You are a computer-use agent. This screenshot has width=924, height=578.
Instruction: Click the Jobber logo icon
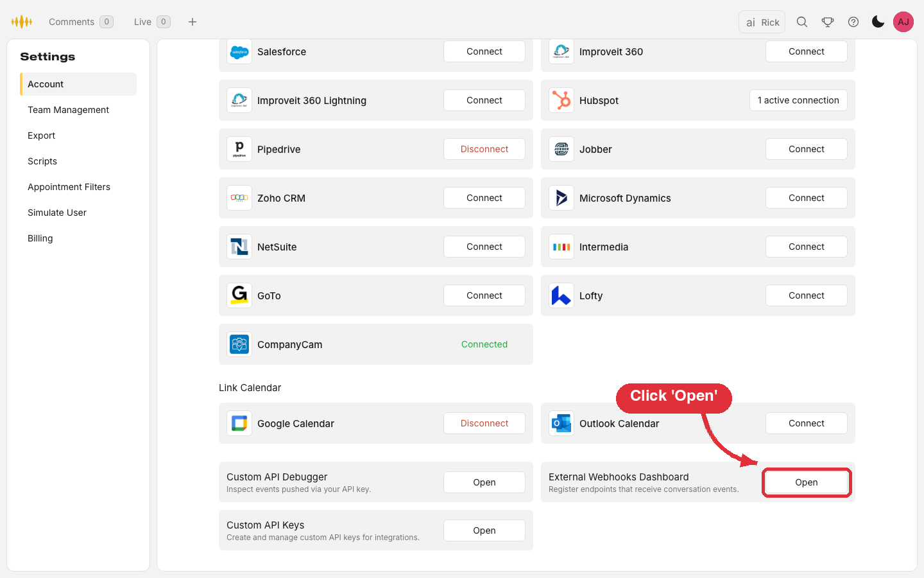561,149
